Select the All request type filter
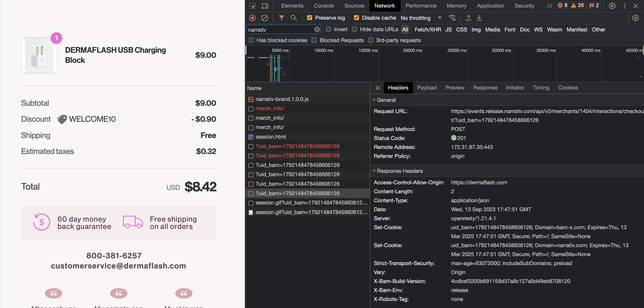 point(405,29)
